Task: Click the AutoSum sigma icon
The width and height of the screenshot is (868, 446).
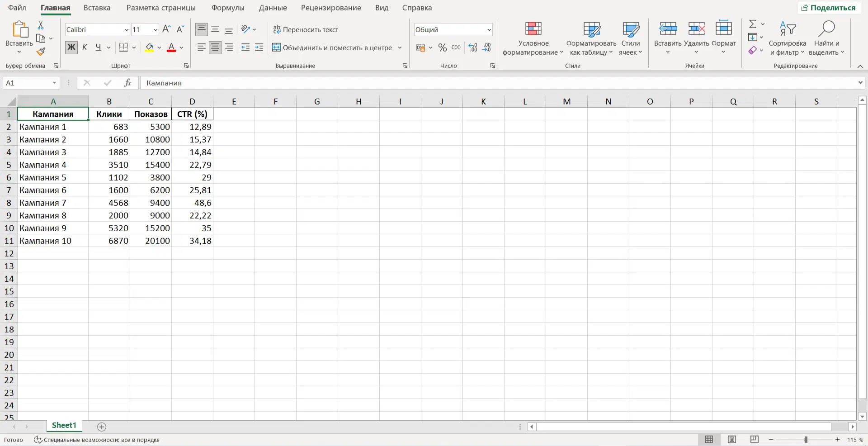Action: [x=753, y=24]
